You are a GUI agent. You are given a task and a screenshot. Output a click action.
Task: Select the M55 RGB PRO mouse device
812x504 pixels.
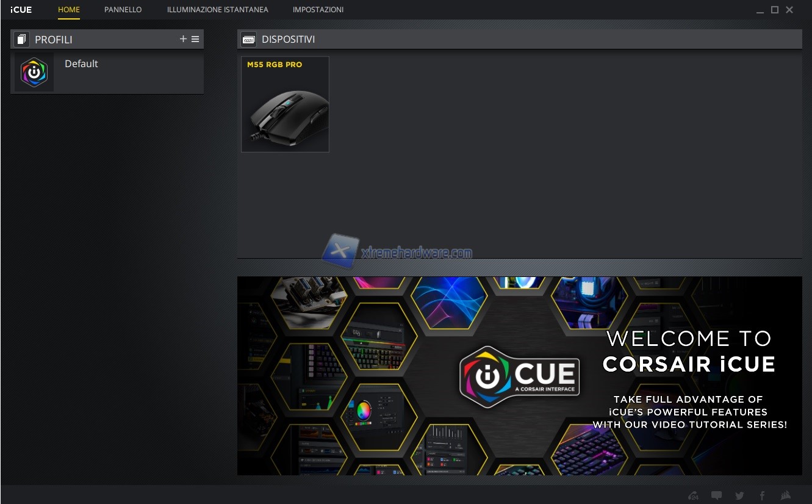285,104
